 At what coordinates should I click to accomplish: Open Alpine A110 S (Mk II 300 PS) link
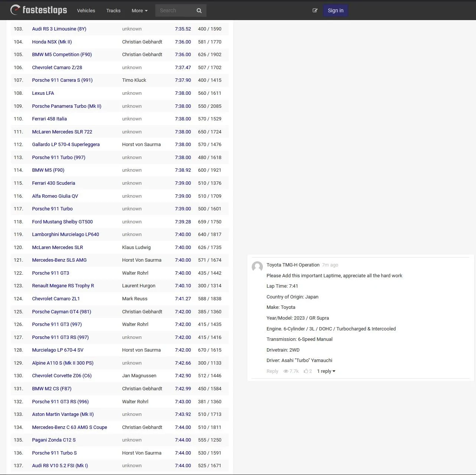coord(63,363)
